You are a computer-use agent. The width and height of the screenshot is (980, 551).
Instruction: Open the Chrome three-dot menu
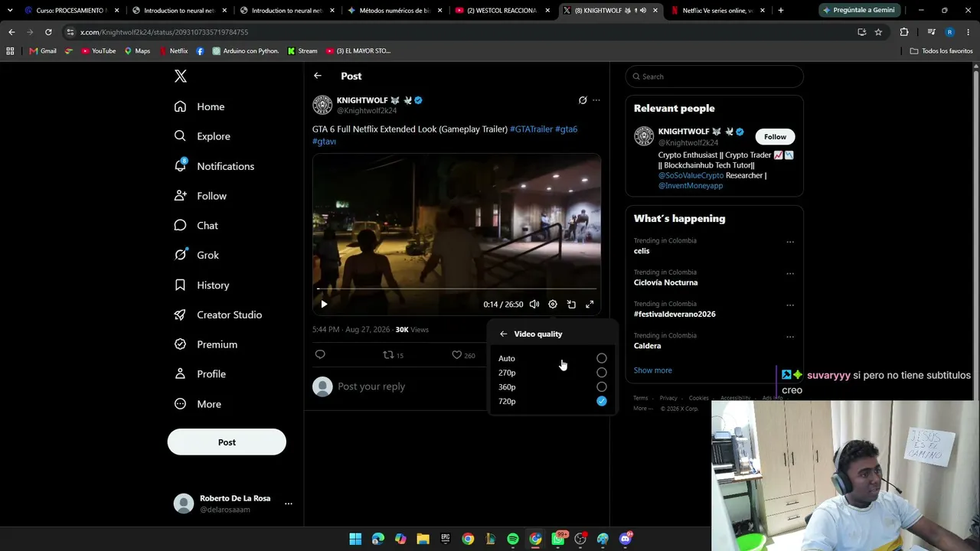(x=969, y=32)
